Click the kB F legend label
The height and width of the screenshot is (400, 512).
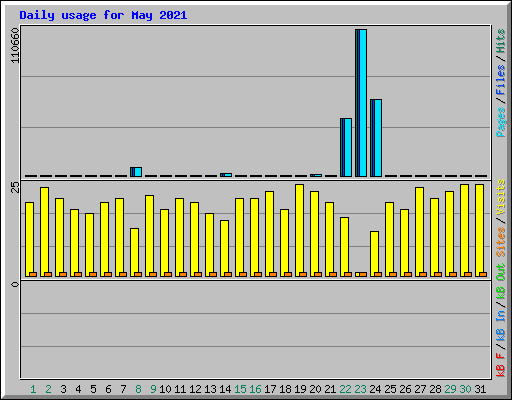click(500, 364)
